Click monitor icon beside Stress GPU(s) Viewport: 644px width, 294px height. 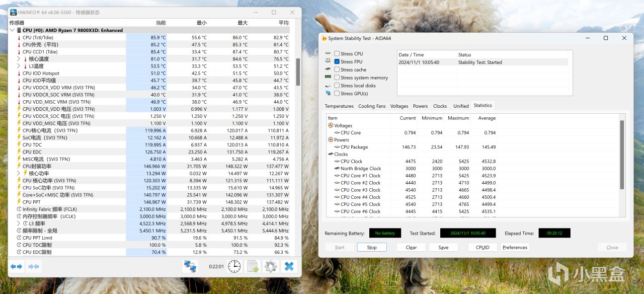pos(328,93)
